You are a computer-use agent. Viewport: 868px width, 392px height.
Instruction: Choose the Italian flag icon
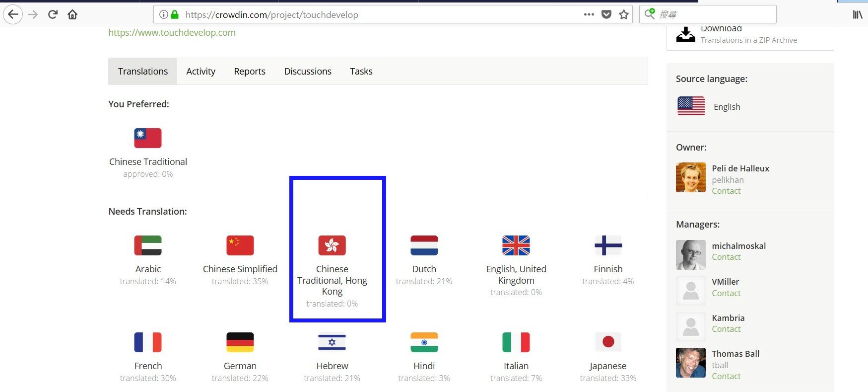pyautogui.click(x=516, y=342)
